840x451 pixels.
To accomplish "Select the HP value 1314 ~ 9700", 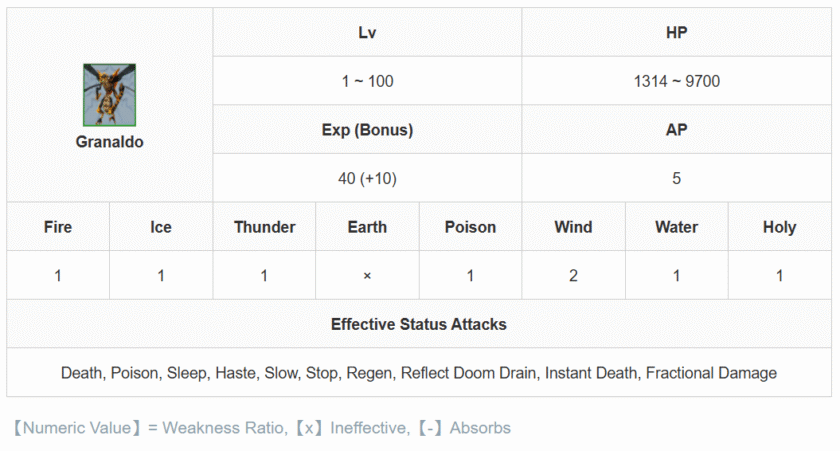I will 676,81.
